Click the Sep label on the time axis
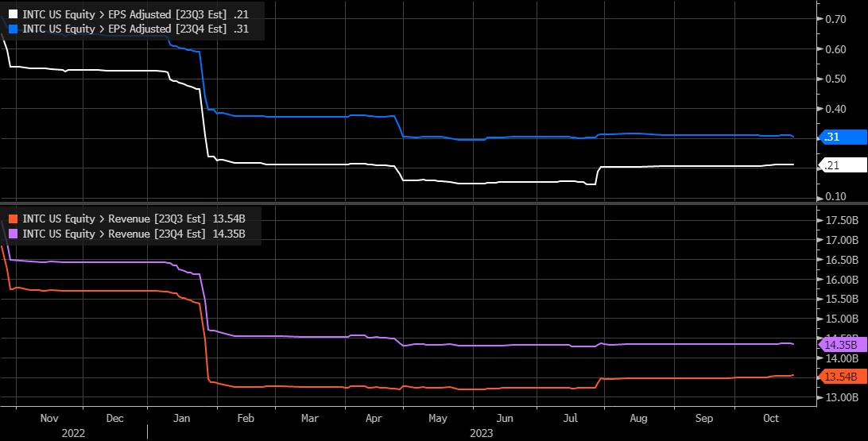 (x=703, y=418)
